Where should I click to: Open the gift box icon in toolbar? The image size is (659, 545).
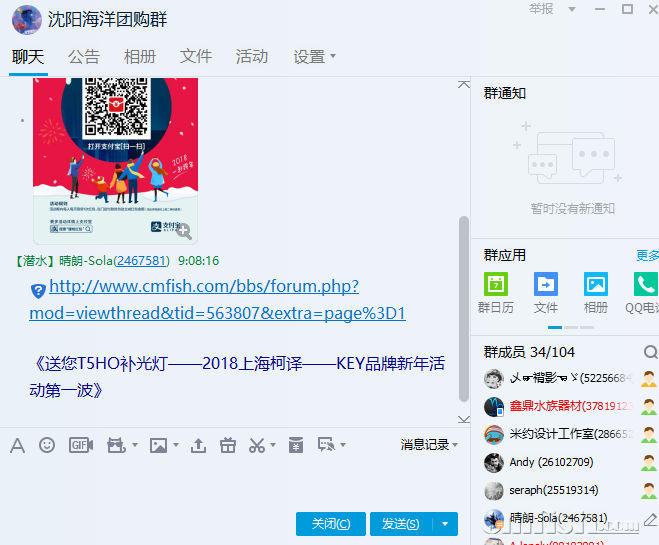tap(227, 445)
